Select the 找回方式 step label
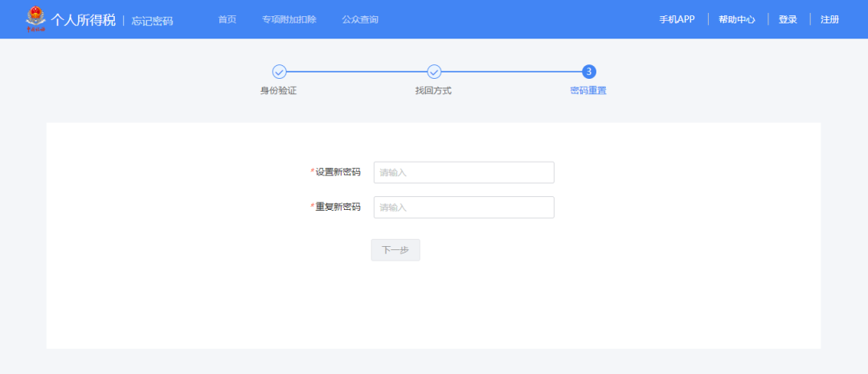This screenshot has height=374, width=868. tap(433, 91)
